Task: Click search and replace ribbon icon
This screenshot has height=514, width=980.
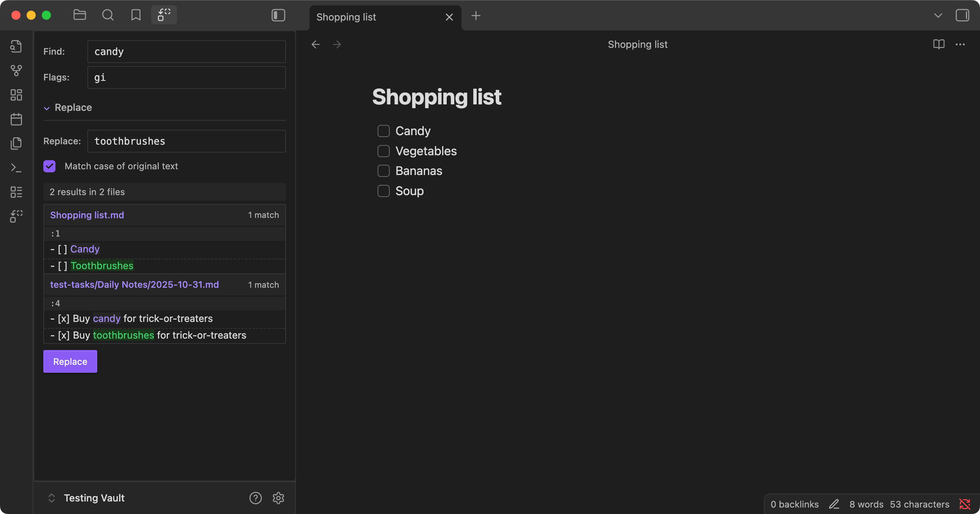Action: click(16, 216)
